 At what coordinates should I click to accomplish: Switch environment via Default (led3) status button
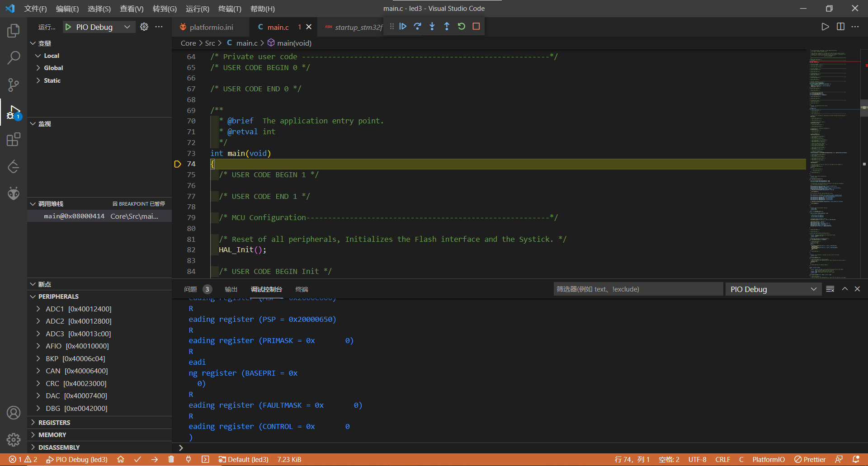[243, 459]
